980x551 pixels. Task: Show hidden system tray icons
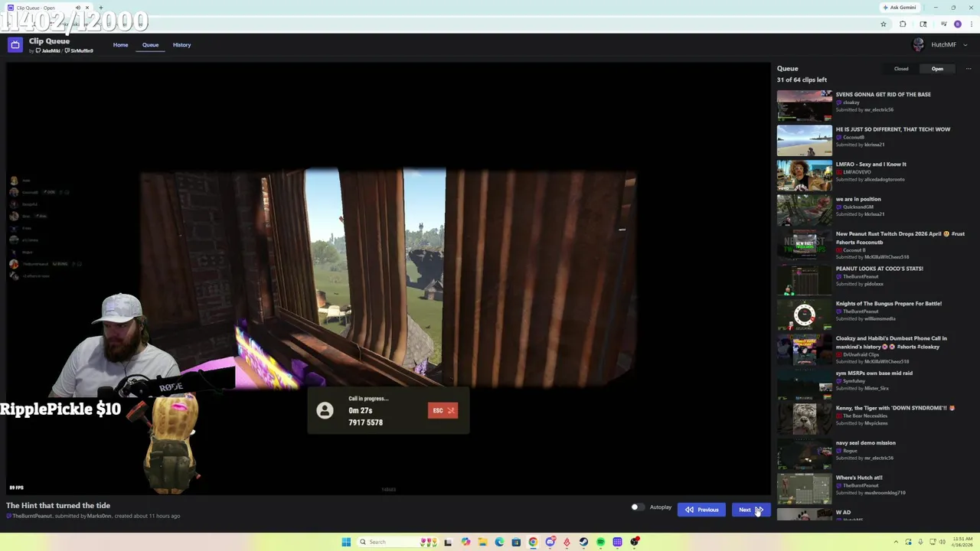pyautogui.click(x=896, y=542)
